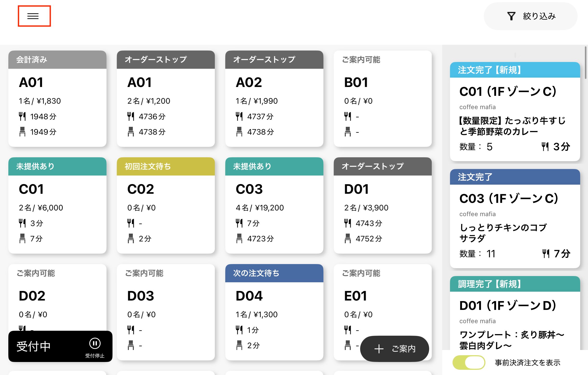Click the fork-knife icon on C01 order card

click(x=545, y=147)
